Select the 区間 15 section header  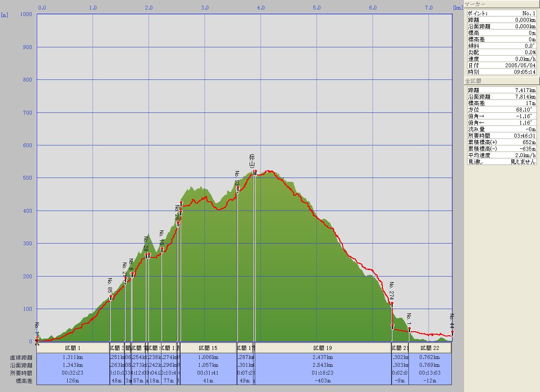pos(208,348)
